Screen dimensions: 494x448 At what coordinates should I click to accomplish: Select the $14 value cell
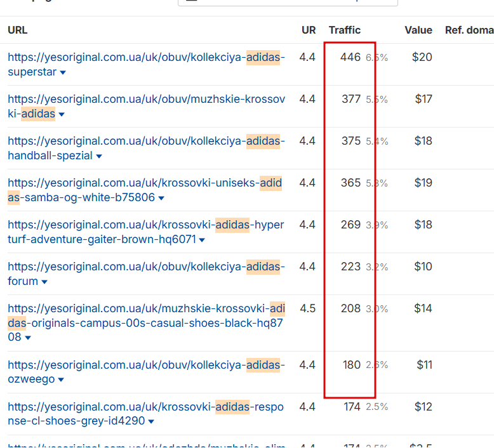pos(423,308)
